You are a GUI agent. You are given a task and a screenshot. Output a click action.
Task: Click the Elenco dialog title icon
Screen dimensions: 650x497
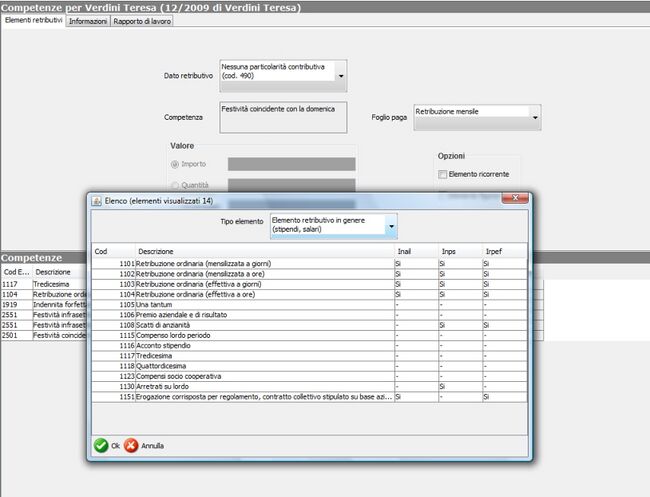point(97,200)
